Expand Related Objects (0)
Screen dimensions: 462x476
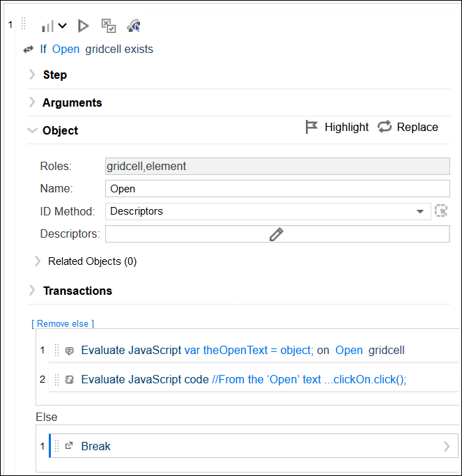(38, 261)
